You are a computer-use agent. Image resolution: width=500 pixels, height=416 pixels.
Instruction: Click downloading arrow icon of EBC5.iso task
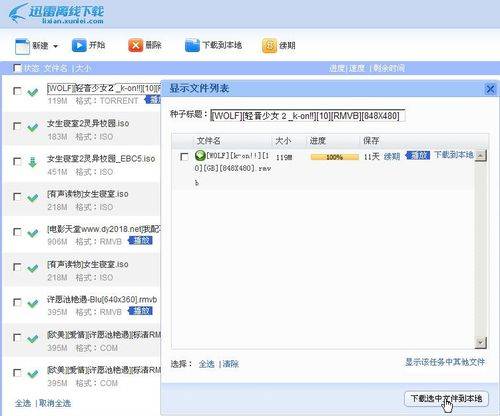pos(32,162)
